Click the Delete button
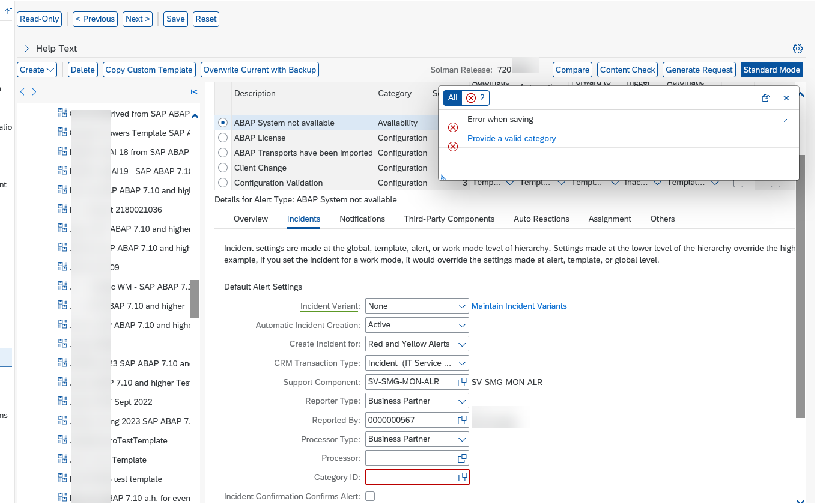This screenshot has width=820, height=504. 83,70
